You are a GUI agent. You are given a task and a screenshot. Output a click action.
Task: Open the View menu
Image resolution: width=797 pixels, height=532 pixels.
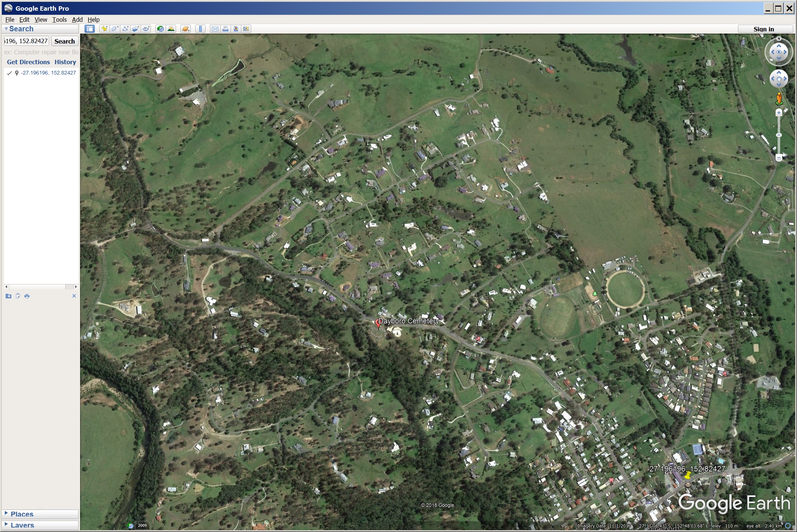41,20
